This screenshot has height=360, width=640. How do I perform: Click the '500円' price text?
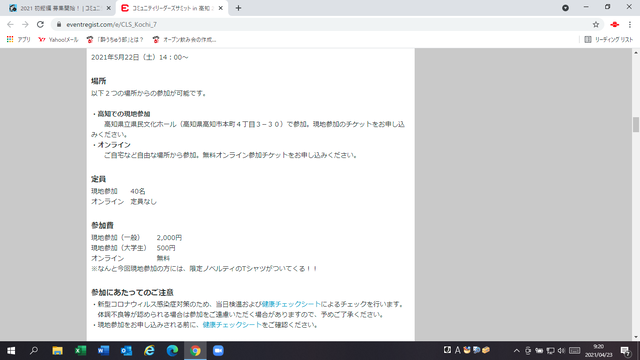(x=166, y=248)
